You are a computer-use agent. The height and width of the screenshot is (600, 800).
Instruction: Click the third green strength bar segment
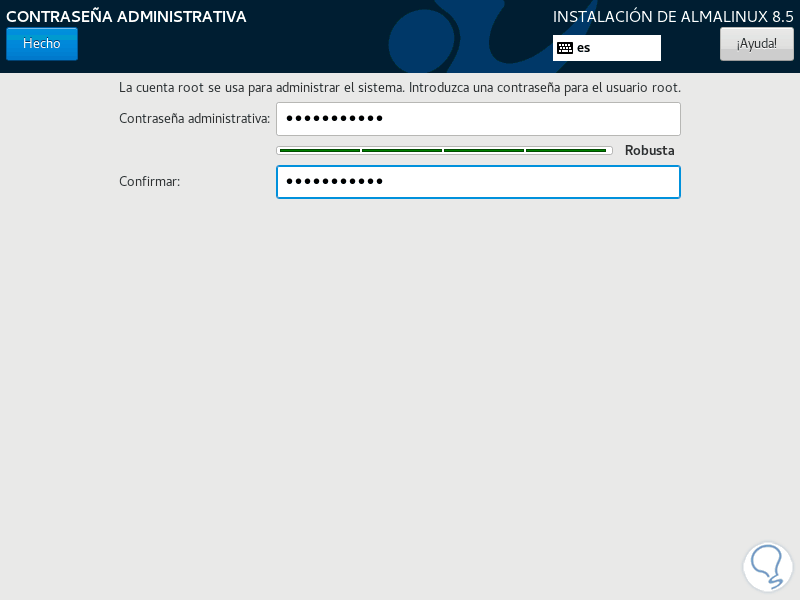484,151
